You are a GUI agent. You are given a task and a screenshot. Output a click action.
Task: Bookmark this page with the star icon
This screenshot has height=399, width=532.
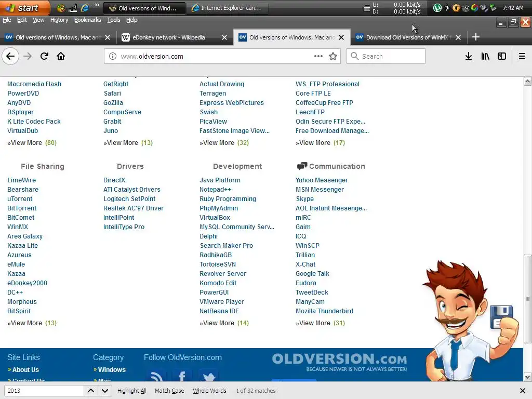333,56
